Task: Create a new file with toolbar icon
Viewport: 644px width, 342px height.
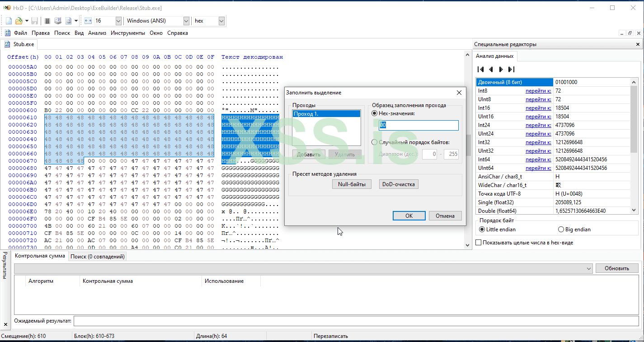Action: tap(9, 21)
